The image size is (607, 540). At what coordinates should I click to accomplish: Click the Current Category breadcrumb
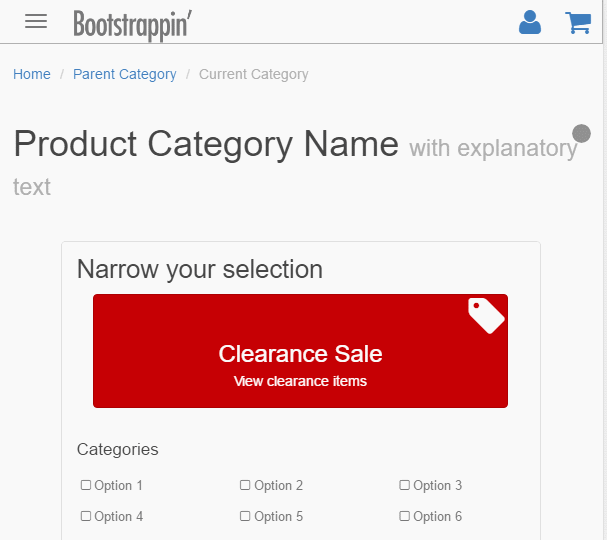[254, 74]
